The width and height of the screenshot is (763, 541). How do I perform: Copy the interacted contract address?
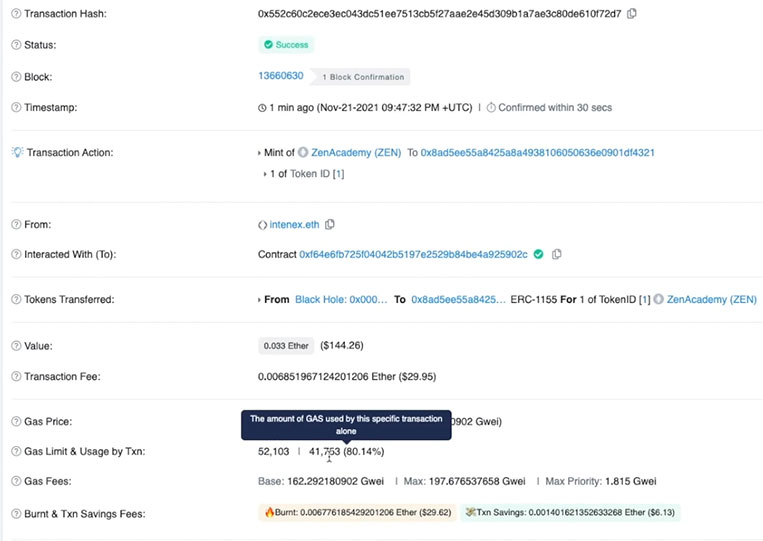point(557,254)
